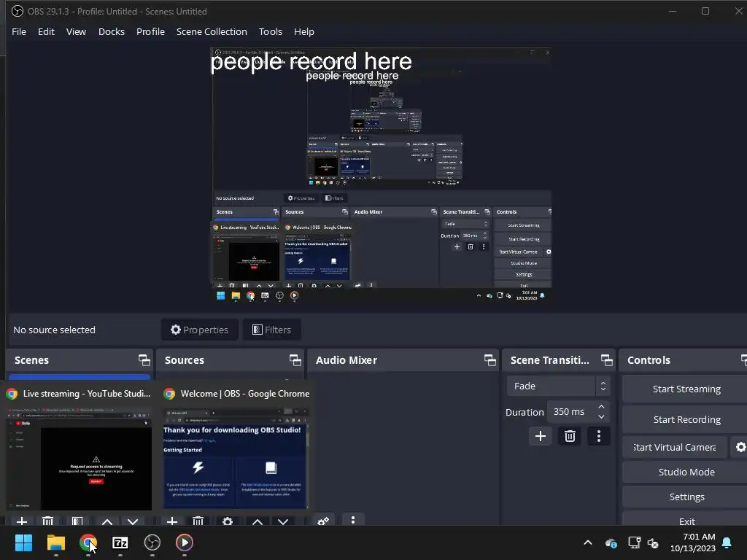Click the "No source selected" label
747x560 pixels.
pyautogui.click(x=54, y=330)
